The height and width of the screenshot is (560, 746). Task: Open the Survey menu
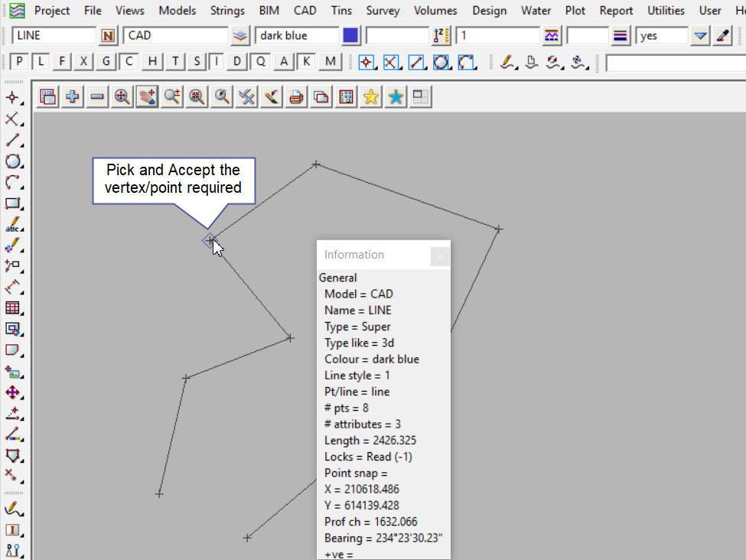(x=383, y=11)
